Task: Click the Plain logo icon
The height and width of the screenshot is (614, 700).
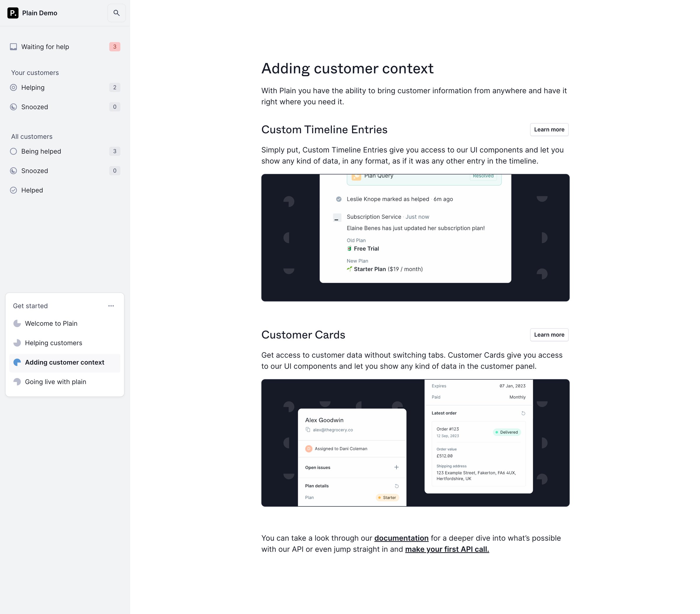Action: pyautogui.click(x=13, y=13)
